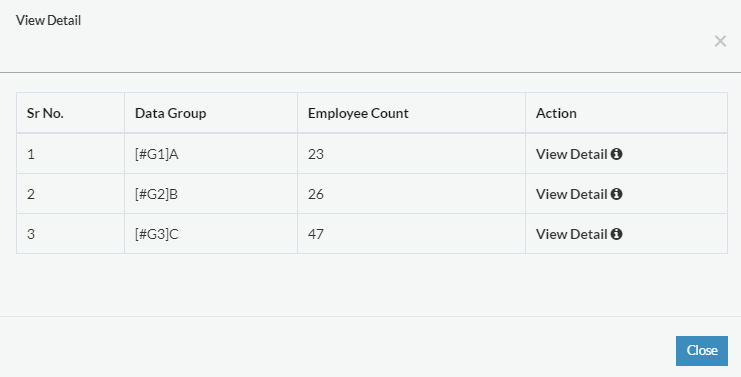Click employee count value 26

click(316, 194)
